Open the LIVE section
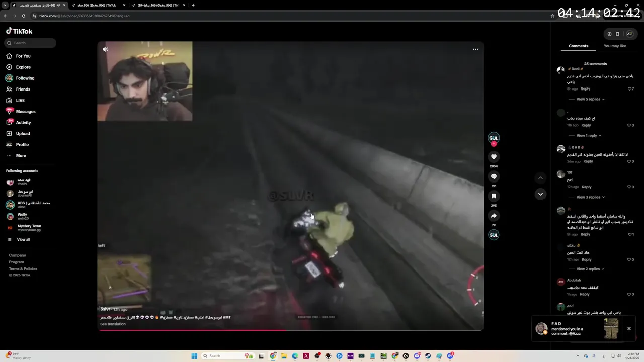Screen dimensions: 644x362 click(x=16, y=100)
